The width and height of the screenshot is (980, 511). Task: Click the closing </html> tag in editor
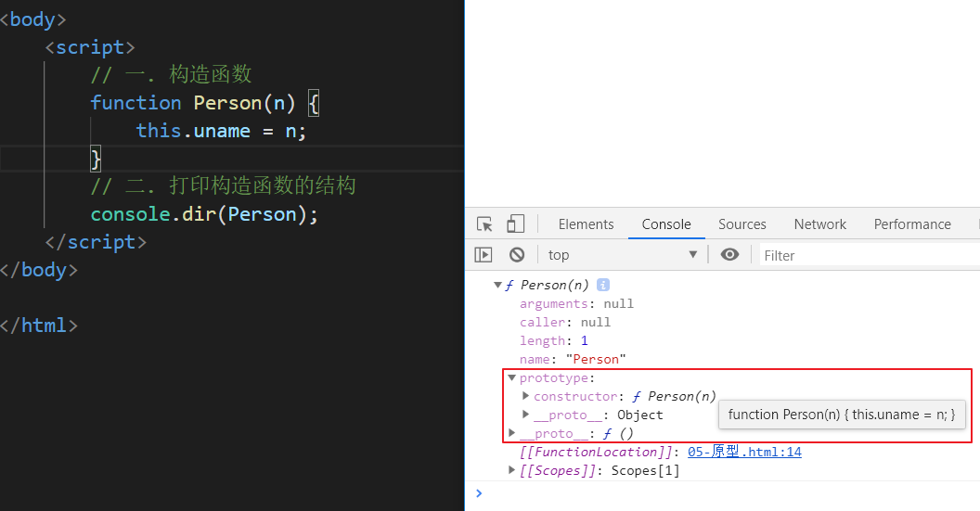(x=39, y=326)
